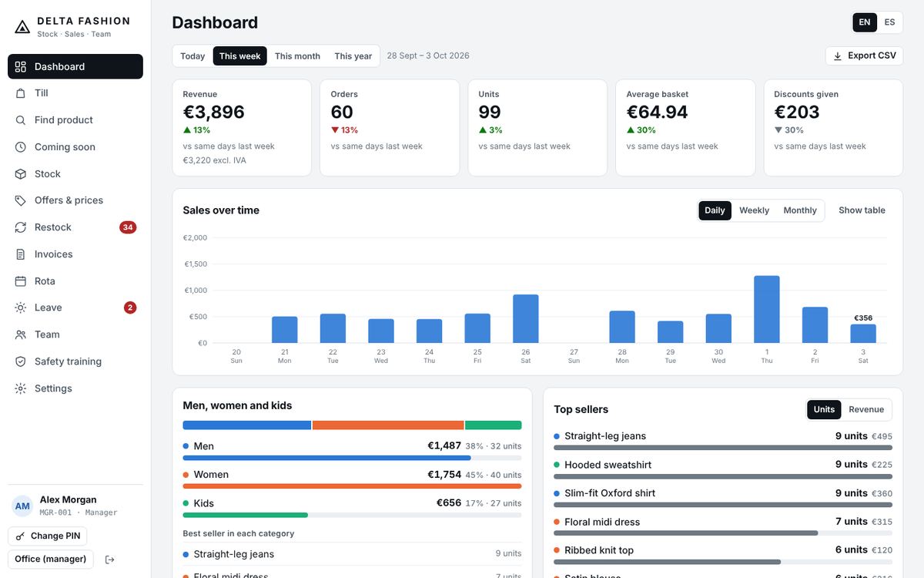The image size is (924, 578).
Task: Select the This month date range
Action: pyautogui.click(x=297, y=56)
